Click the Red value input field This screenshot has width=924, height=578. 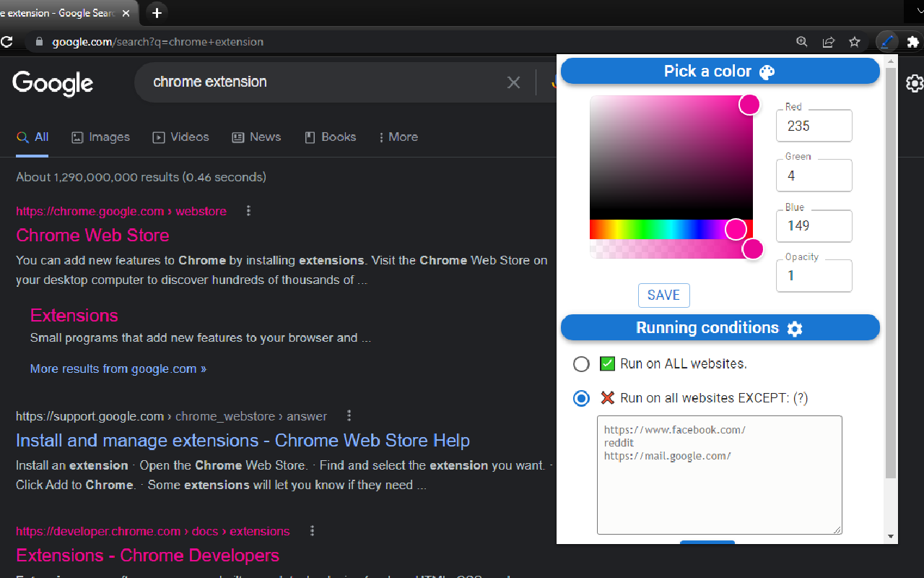814,126
